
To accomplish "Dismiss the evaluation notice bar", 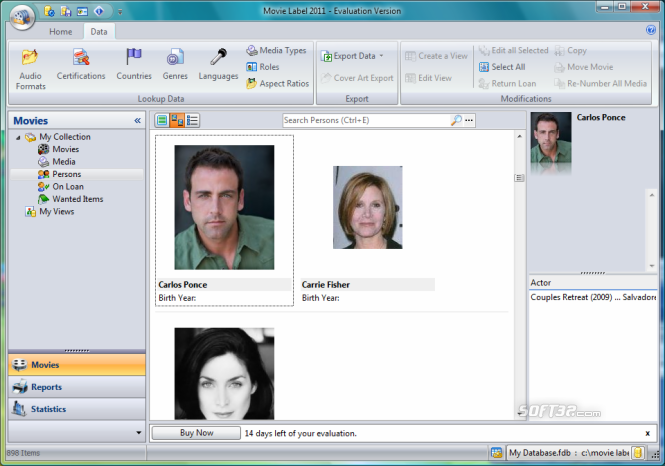I will (x=647, y=433).
